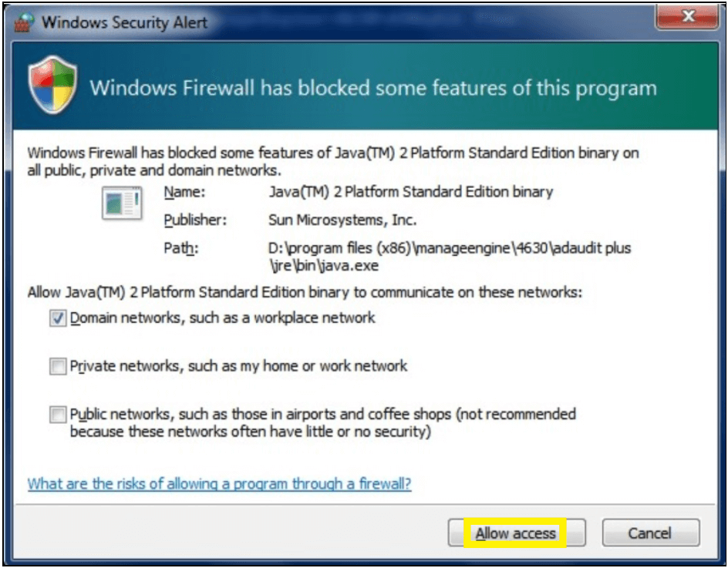Viewport: 728px width, 568px height.
Task: Click the Java(TM) 2 Platform name value
Action: pyautogui.click(x=410, y=192)
